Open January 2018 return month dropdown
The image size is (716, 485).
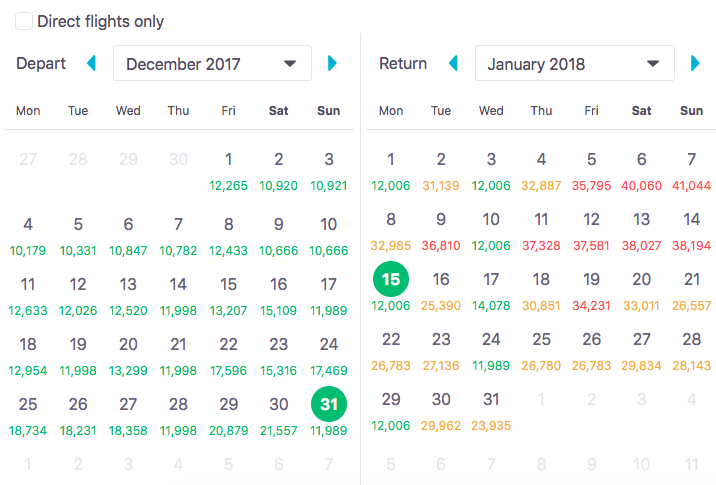point(574,64)
